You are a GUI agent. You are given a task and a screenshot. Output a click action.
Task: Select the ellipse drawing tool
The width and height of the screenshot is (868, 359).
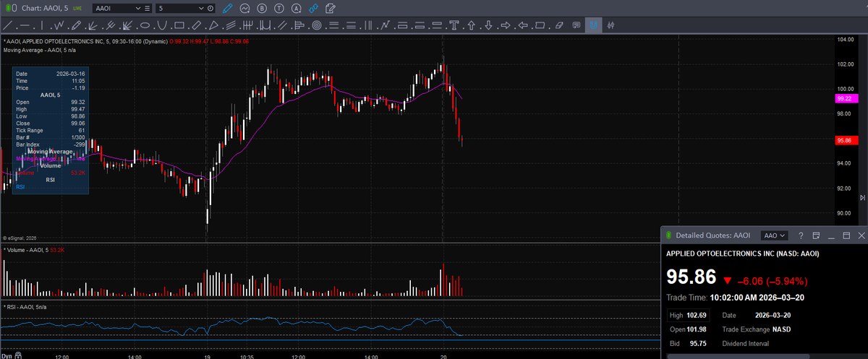[x=145, y=25]
